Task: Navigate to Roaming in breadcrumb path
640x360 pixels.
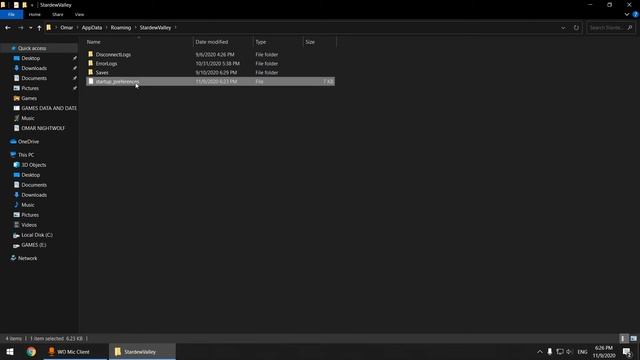Action: tap(121, 28)
